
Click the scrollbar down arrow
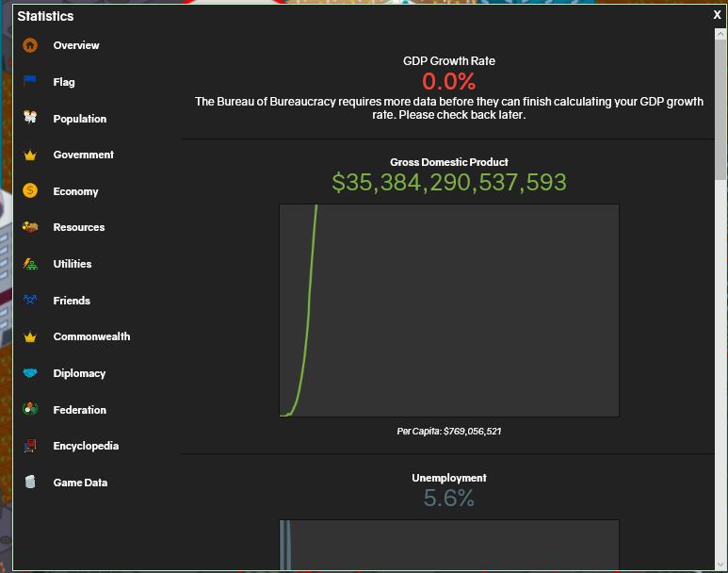point(720,565)
